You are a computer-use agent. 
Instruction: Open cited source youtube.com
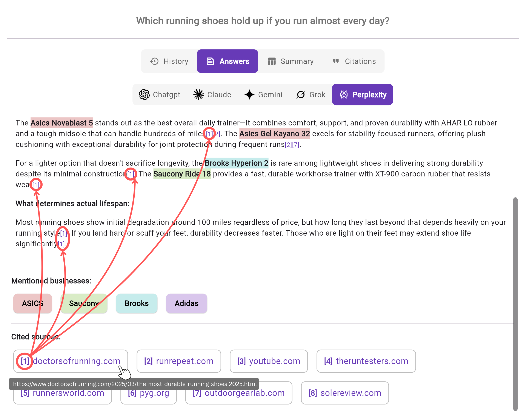coord(269,361)
